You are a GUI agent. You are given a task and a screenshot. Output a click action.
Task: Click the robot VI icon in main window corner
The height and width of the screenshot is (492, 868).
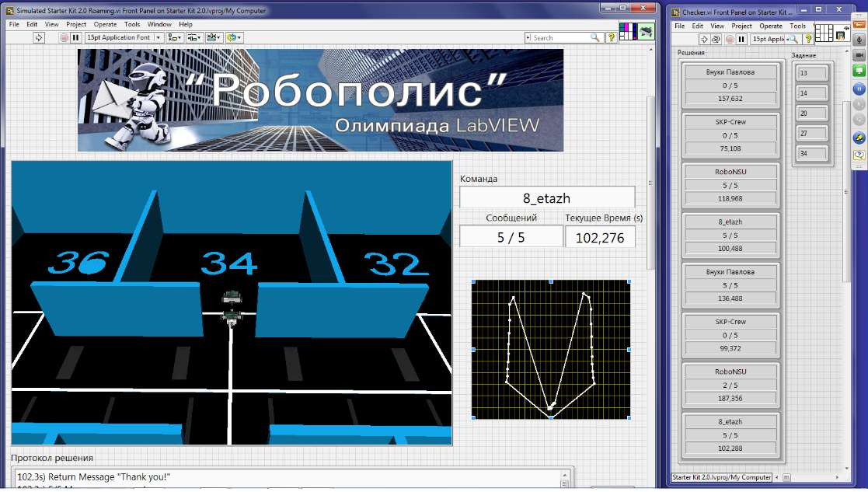point(646,30)
